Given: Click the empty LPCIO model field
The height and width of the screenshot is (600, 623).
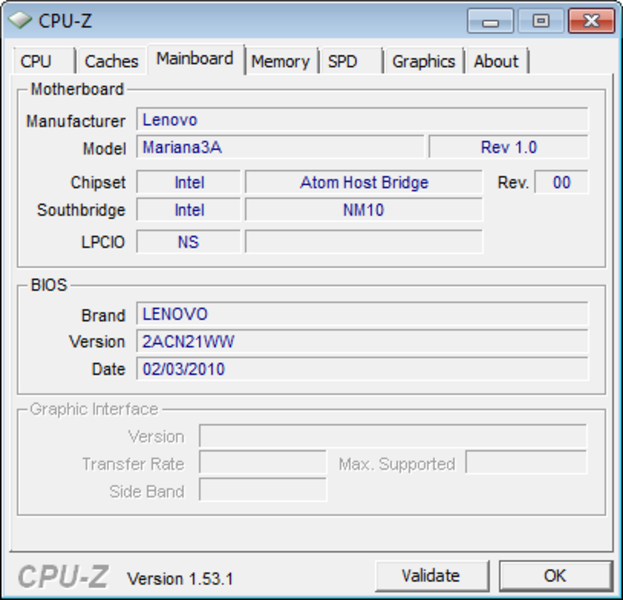Looking at the screenshot, I should pyautogui.click(x=364, y=242).
